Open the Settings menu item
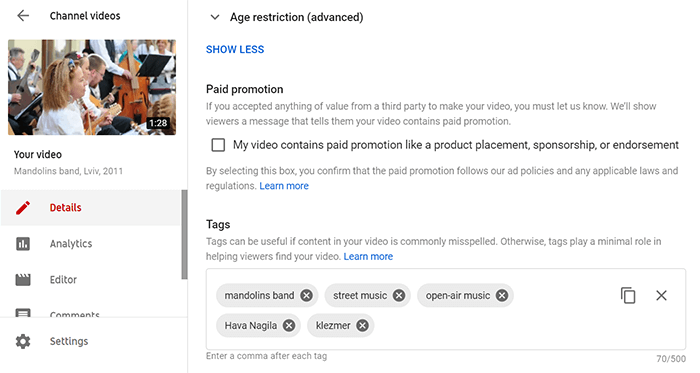This screenshot has width=700, height=373. 91,341
